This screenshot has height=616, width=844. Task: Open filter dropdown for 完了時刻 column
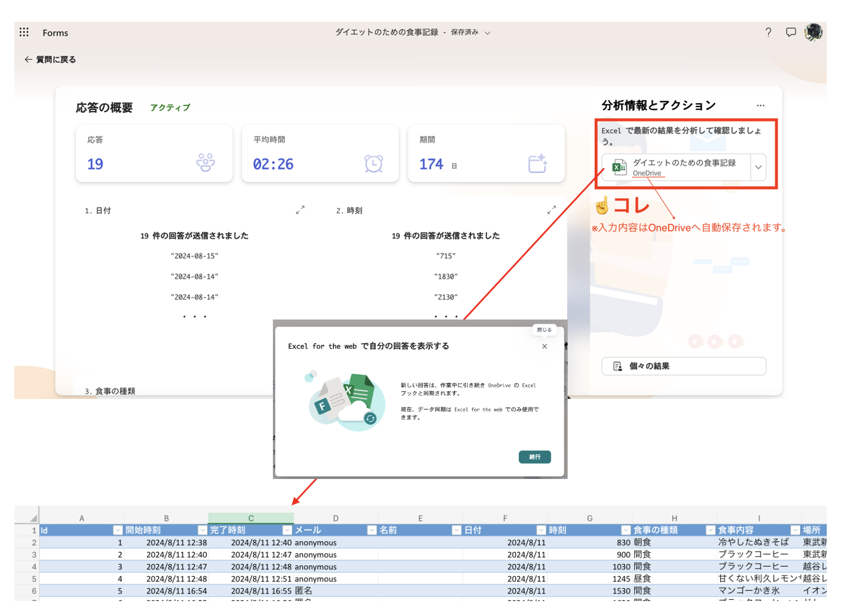[x=287, y=530]
